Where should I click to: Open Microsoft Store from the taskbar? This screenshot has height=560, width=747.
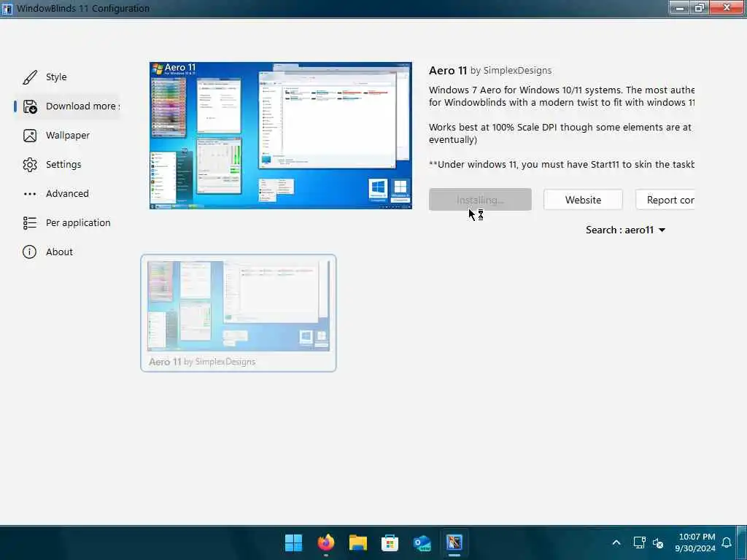[x=390, y=542]
